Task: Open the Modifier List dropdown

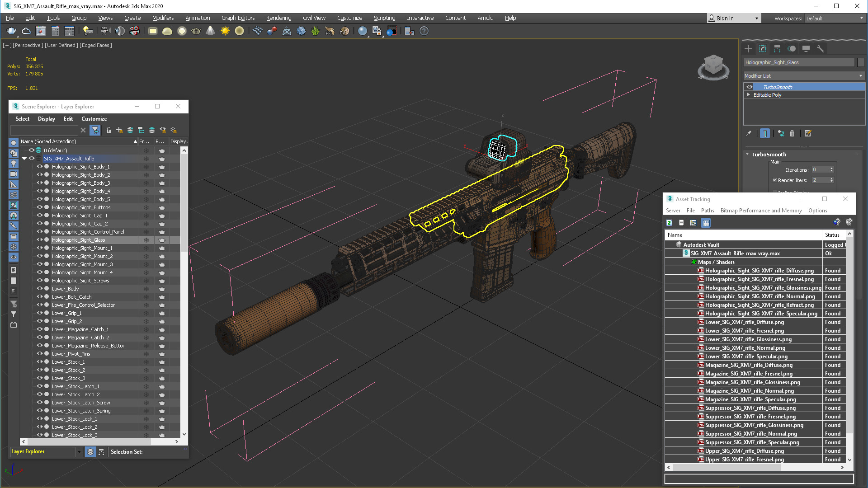Action: click(804, 76)
